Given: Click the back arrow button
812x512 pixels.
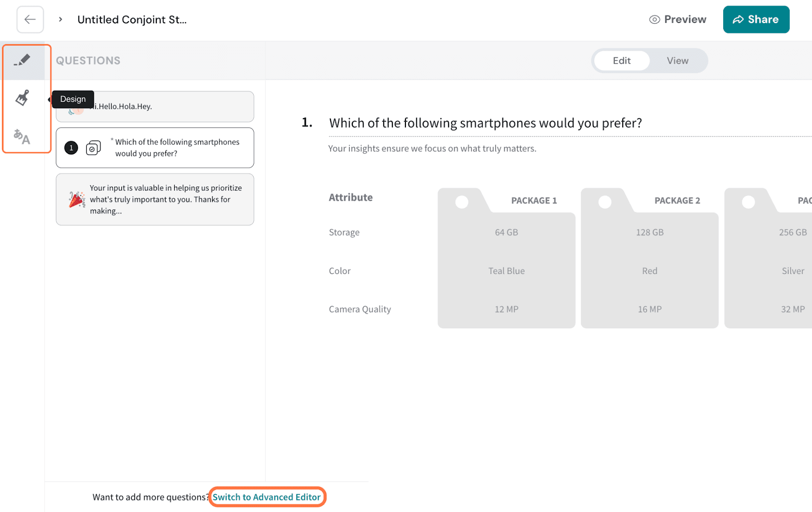Looking at the screenshot, I should tap(30, 20).
